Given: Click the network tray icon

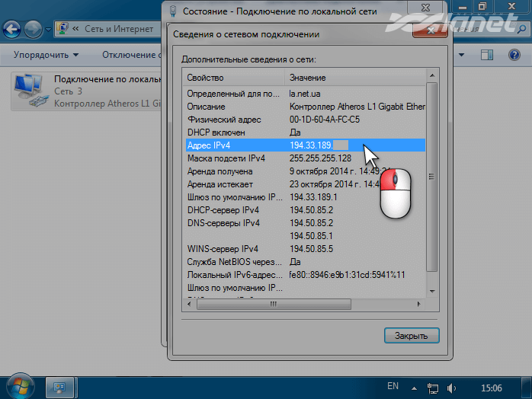Looking at the screenshot, I should (434, 387).
